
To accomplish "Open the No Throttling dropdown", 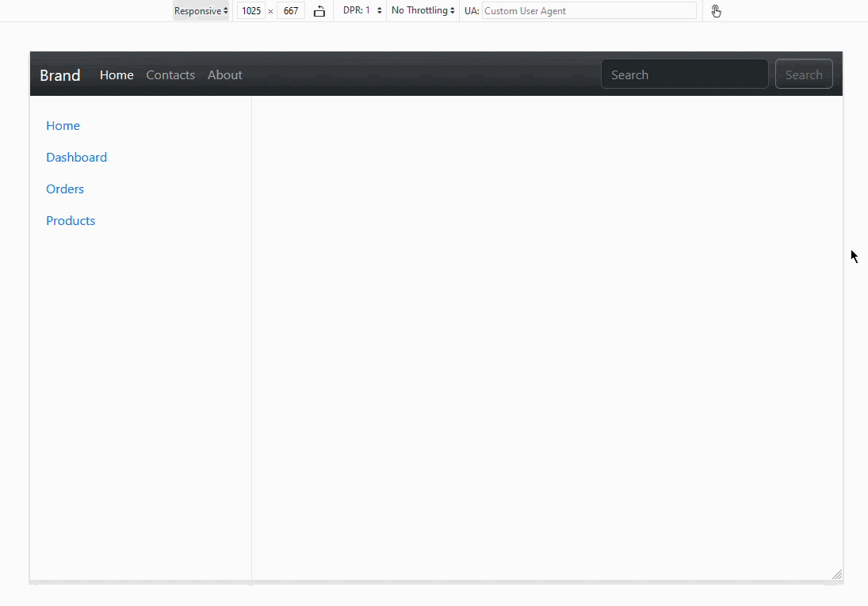I will 423,10.
